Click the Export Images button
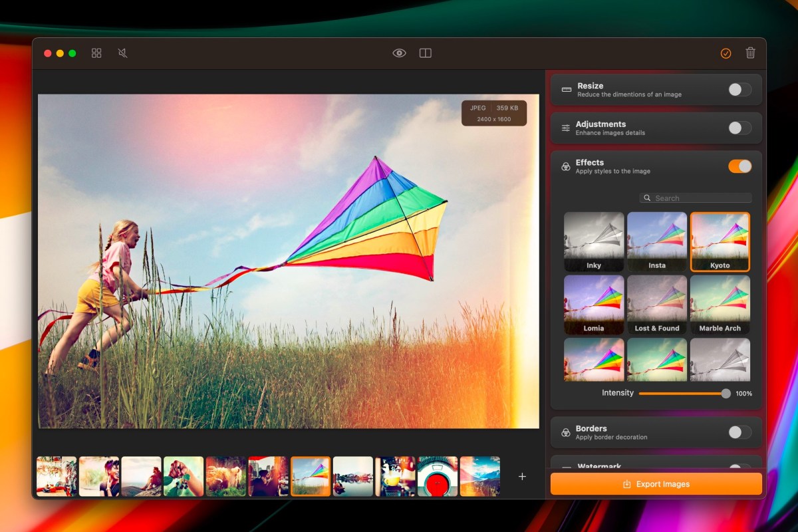 coord(656,484)
